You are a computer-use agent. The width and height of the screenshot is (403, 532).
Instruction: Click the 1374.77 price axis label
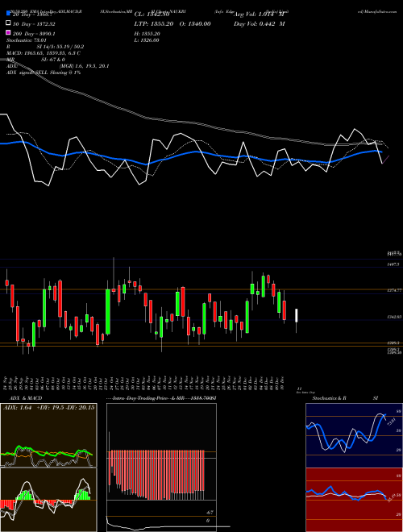click(394, 290)
